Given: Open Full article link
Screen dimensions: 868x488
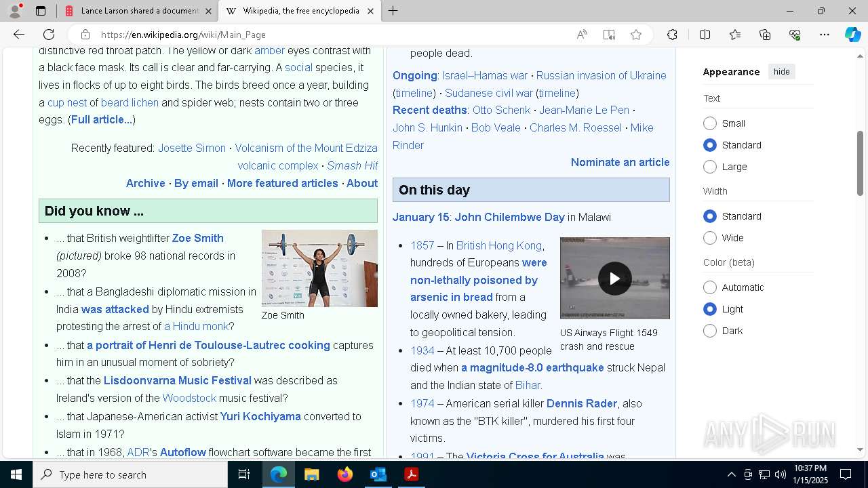Looking at the screenshot, I should (x=102, y=120).
